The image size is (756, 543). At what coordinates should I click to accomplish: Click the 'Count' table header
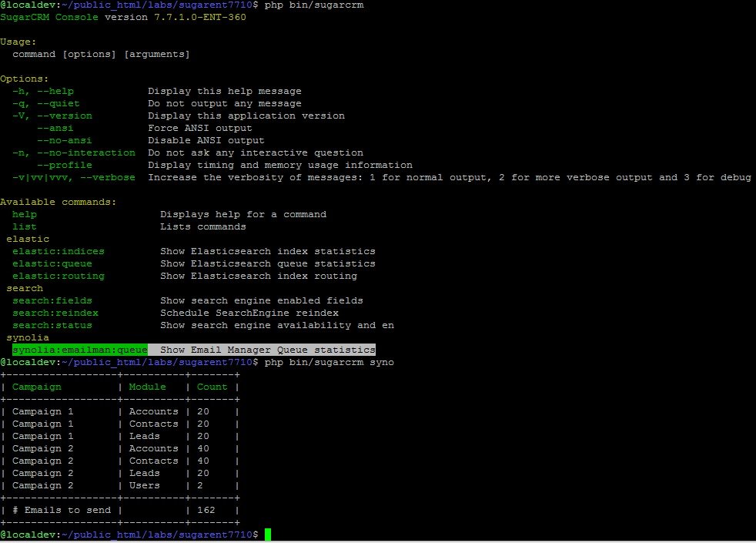(212, 387)
